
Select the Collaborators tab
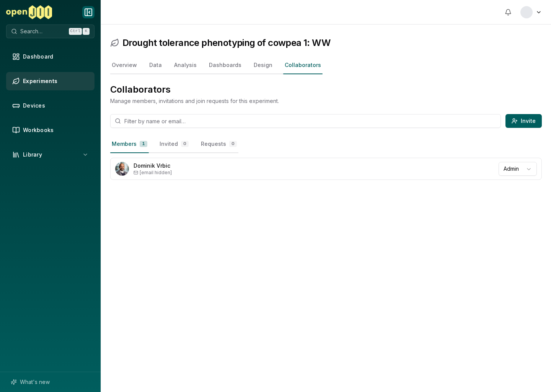pyautogui.click(x=303, y=65)
